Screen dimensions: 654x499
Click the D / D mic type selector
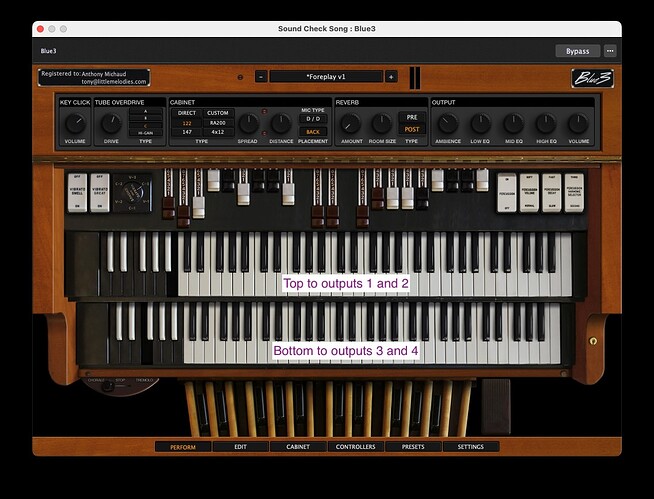coord(313,119)
